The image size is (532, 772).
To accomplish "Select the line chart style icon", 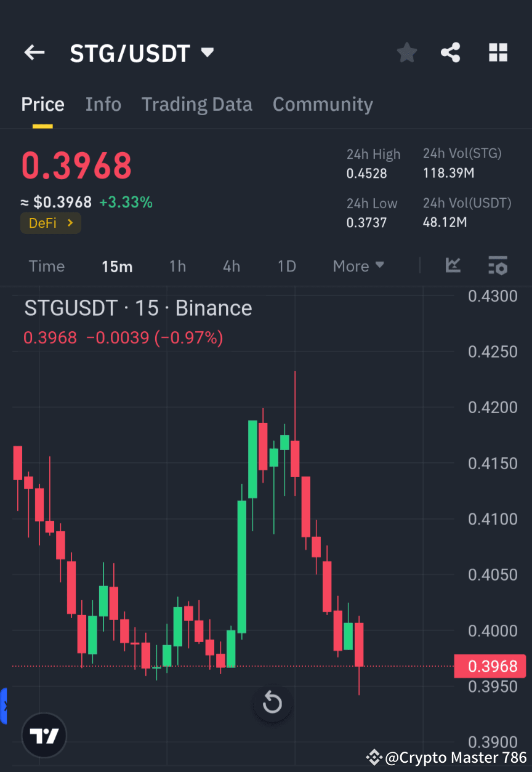I will tap(453, 265).
